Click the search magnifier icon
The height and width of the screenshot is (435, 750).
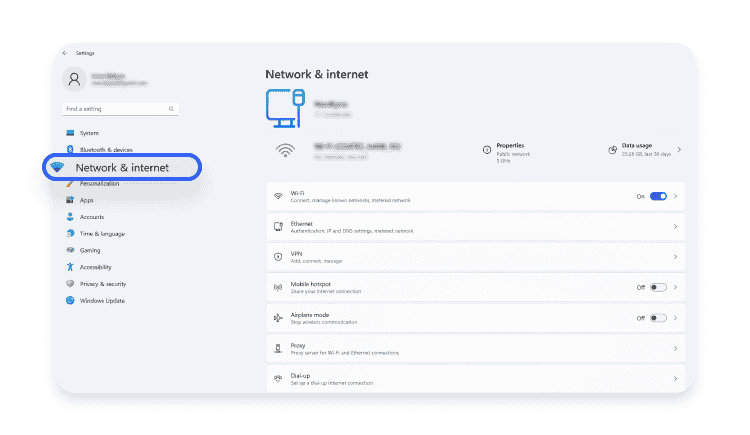(171, 109)
